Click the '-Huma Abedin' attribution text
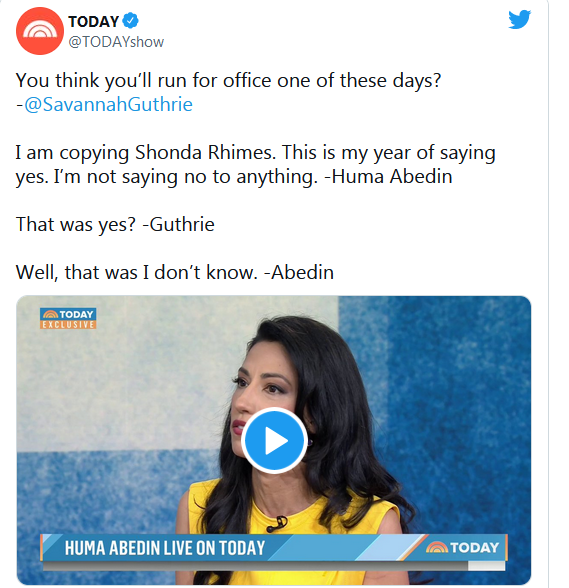The width and height of the screenshot is (569, 588). 388,176
